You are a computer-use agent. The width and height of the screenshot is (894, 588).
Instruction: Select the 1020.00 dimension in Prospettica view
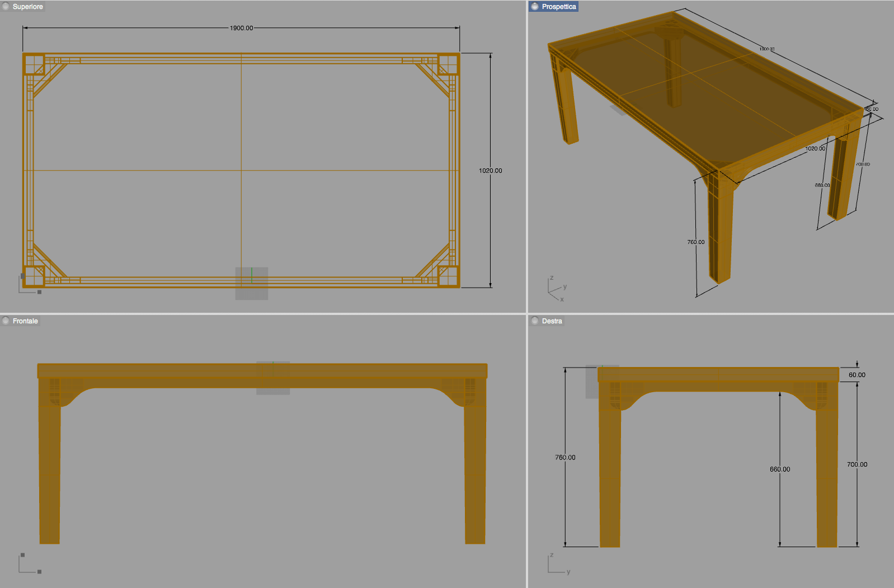tap(815, 149)
